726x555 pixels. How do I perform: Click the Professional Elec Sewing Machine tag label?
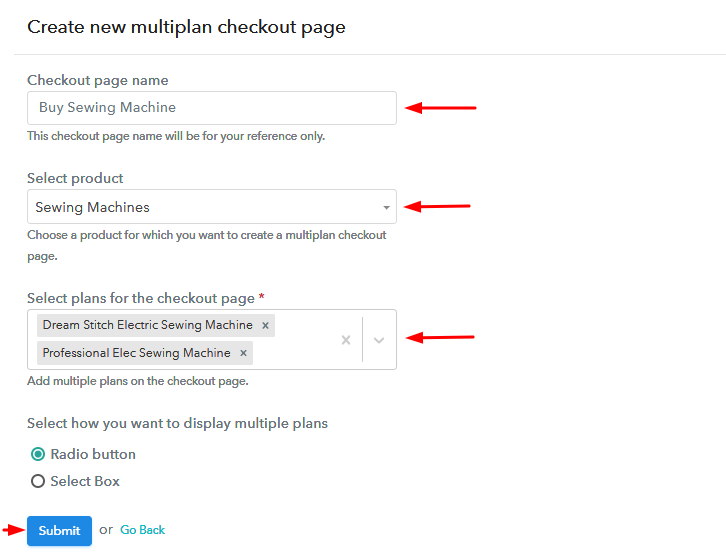point(136,353)
